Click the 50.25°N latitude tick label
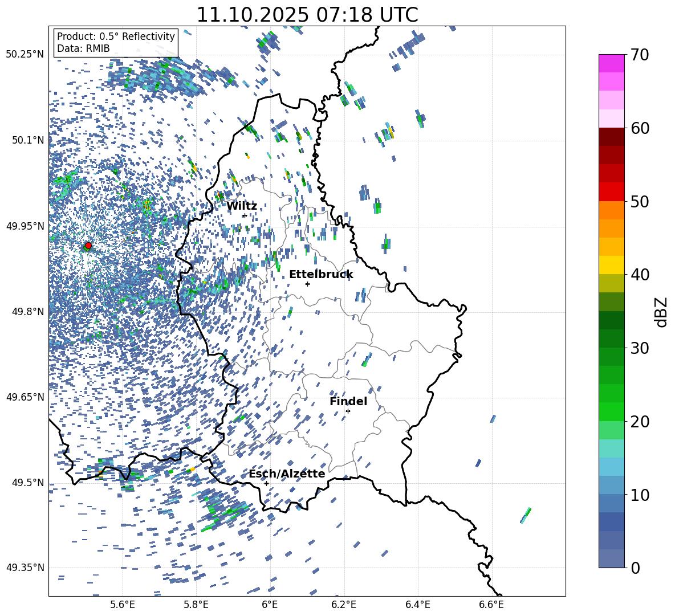 point(25,55)
